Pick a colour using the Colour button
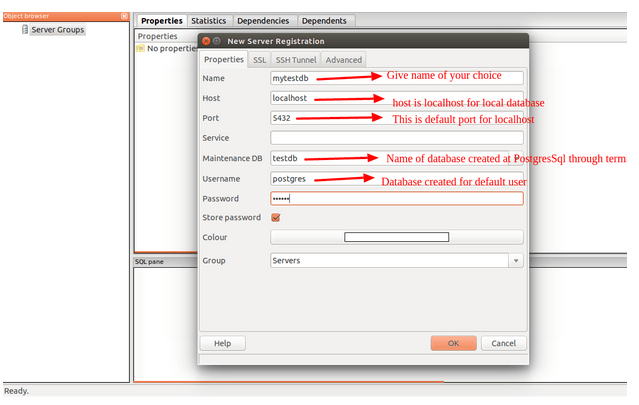This screenshot has height=405, width=639. click(x=397, y=237)
